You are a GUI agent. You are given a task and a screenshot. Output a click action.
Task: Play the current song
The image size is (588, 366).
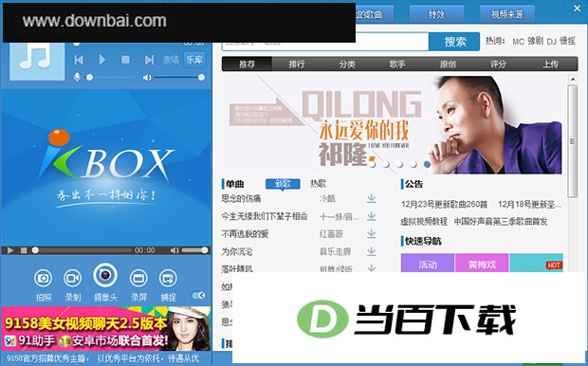102,60
